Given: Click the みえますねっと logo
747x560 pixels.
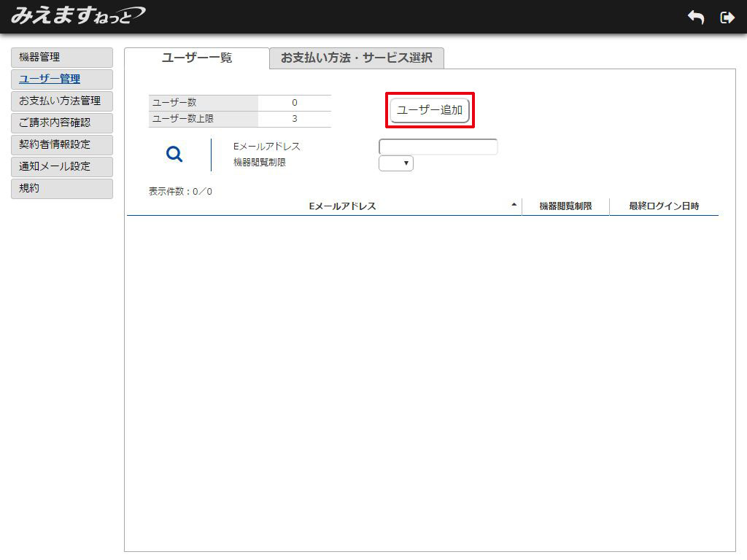Looking at the screenshot, I should pyautogui.click(x=77, y=15).
